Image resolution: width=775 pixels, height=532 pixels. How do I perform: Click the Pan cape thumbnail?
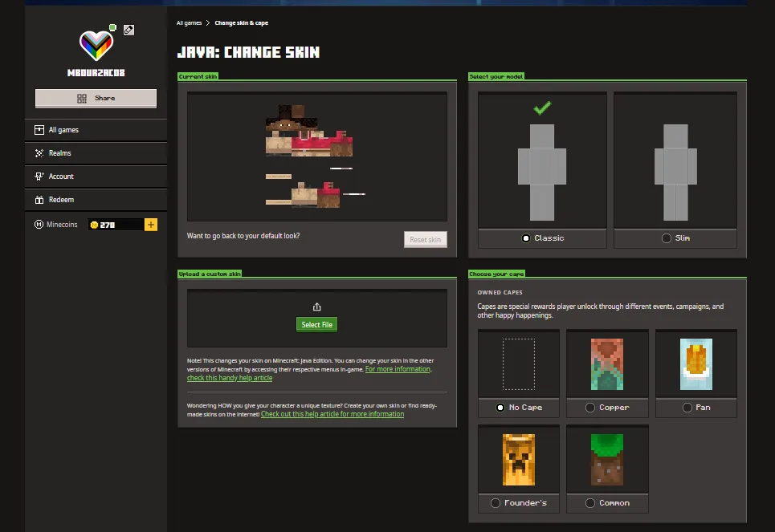pos(696,364)
